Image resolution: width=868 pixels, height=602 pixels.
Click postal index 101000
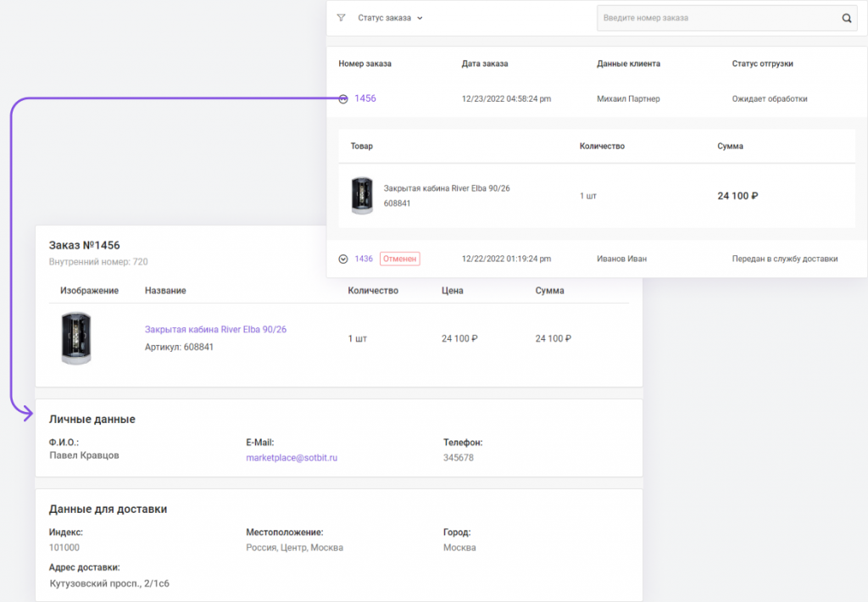64,548
